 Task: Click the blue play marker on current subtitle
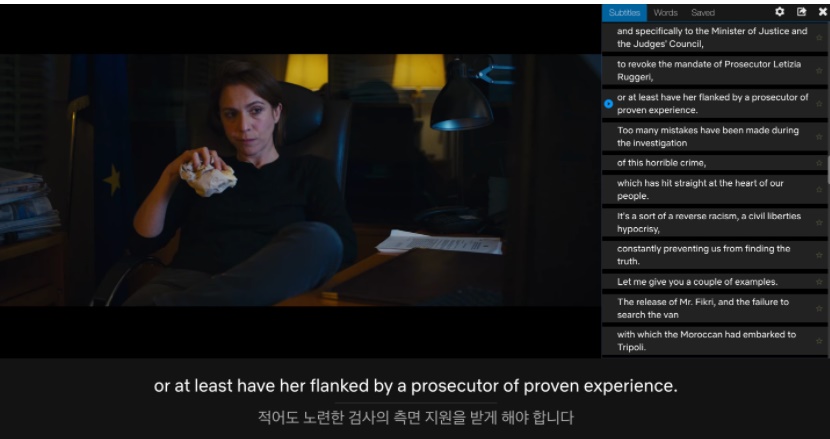click(608, 104)
